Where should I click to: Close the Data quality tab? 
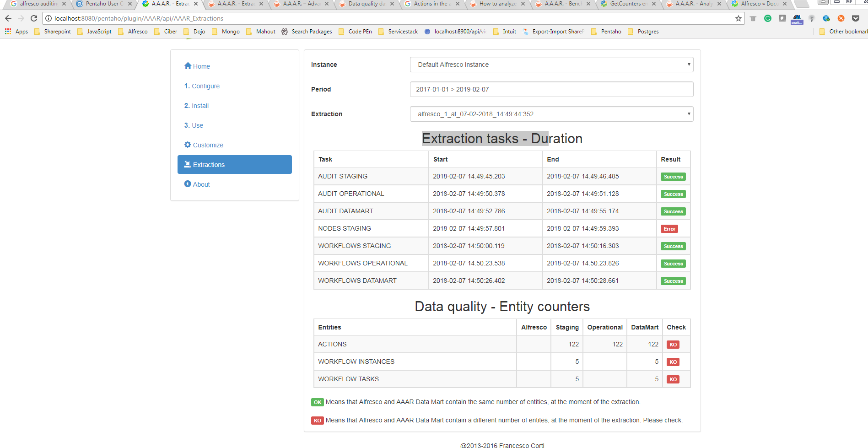point(392,4)
